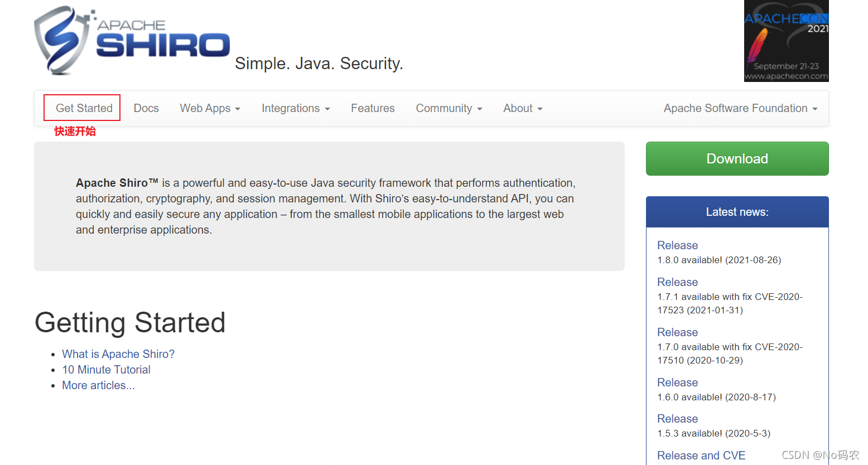Go to Docs in navigation bar

[146, 108]
